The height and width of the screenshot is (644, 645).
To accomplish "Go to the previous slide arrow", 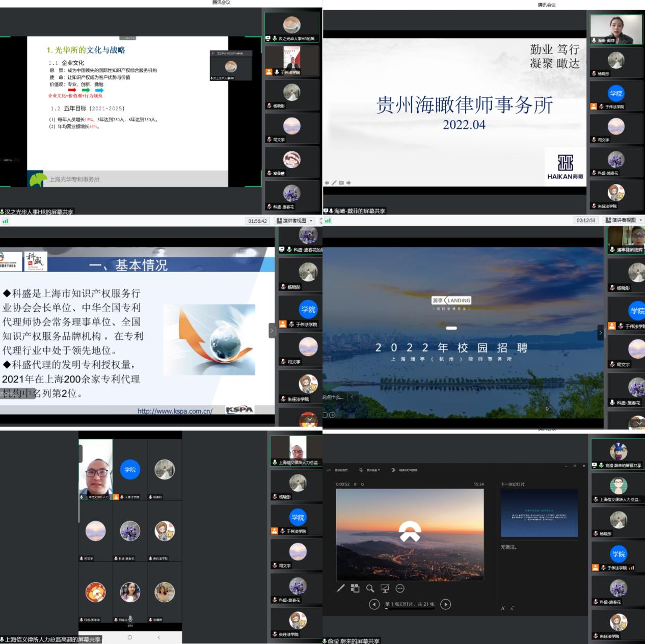I will pos(374,604).
